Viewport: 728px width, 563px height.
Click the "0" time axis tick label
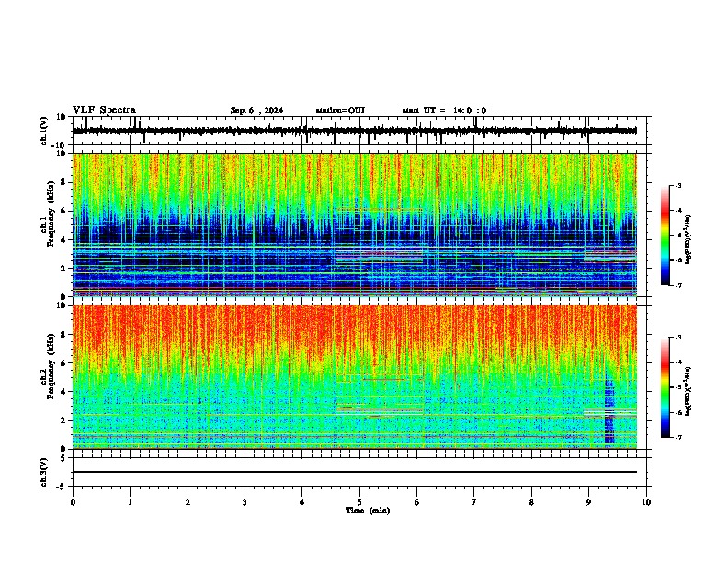point(73,502)
